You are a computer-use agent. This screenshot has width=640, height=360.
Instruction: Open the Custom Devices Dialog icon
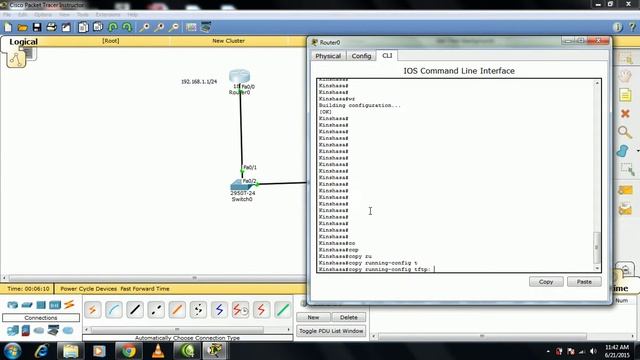[206, 27]
